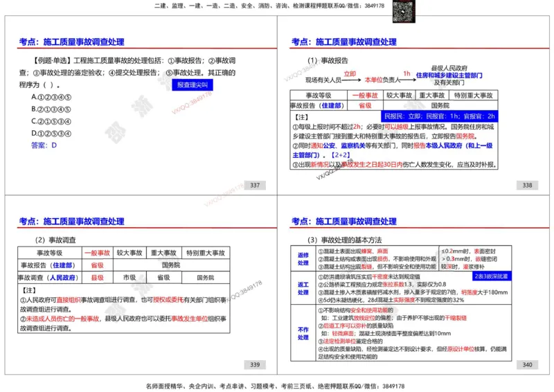
Task: Click the blue box 民报民: 立即; 民报官: 1h
Action: click(440, 116)
